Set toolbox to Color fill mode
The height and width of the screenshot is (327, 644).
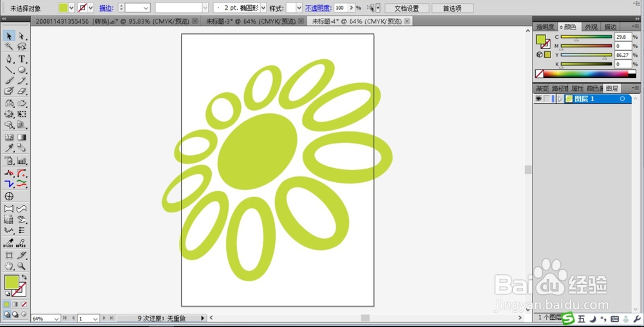[6, 304]
